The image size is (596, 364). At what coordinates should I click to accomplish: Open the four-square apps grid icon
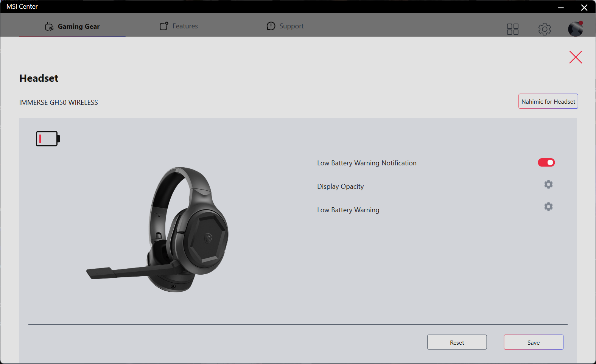click(x=512, y=29)
